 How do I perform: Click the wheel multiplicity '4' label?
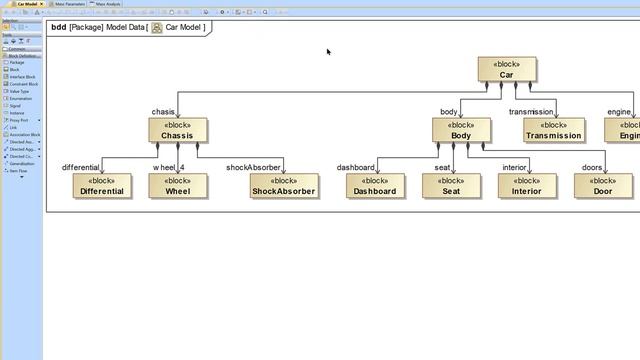182,167
